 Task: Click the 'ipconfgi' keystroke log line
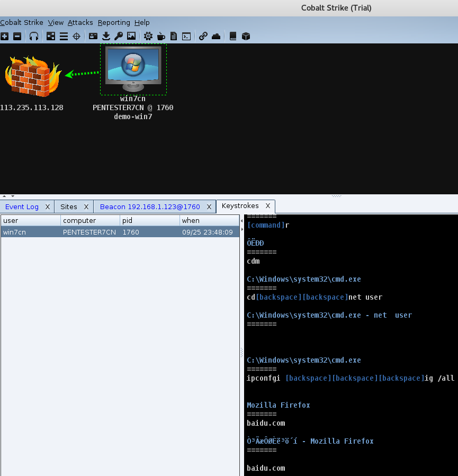pyautogui.click(x=351, y=378)
